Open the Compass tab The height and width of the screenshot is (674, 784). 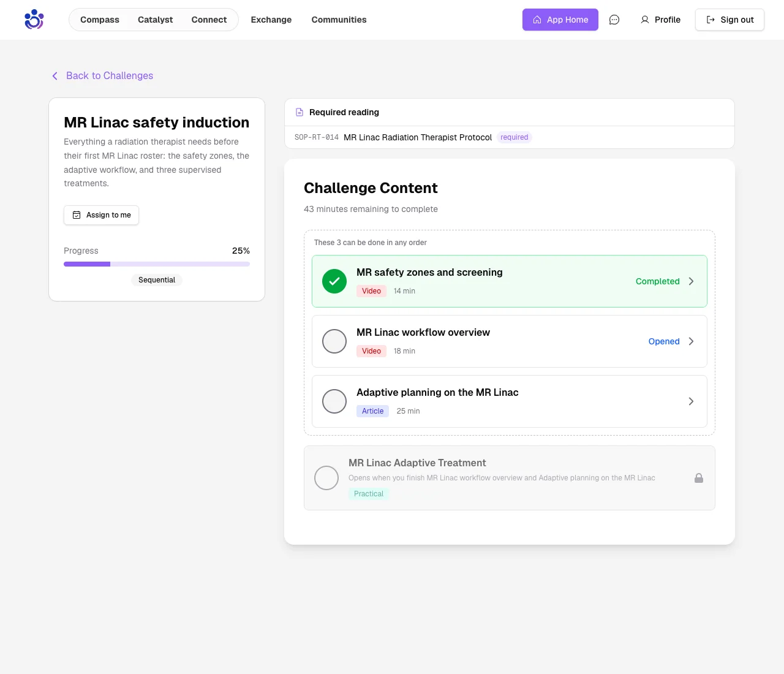100,20
